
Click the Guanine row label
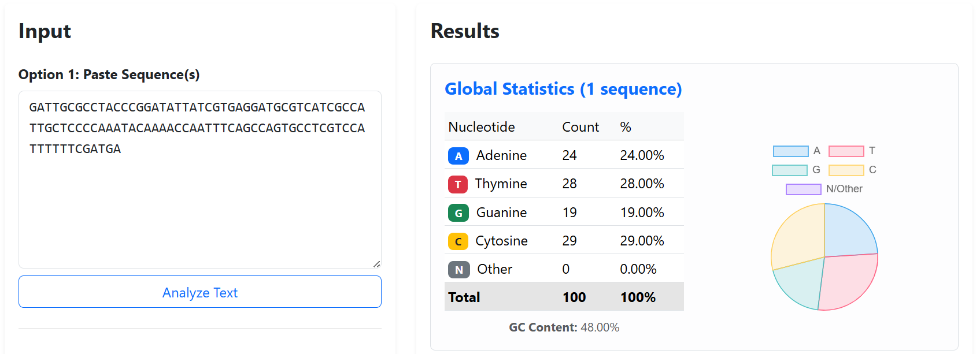click(501, 213)
